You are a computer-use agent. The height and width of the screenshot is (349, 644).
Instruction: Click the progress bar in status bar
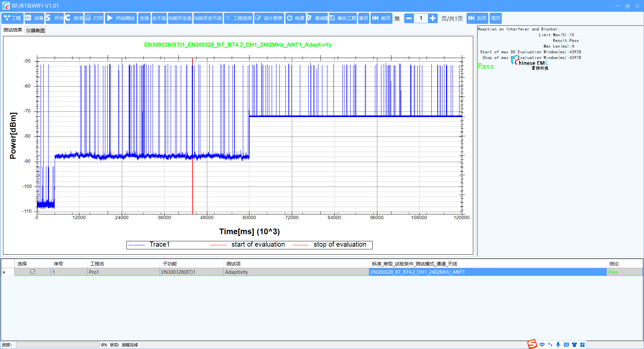58,345
